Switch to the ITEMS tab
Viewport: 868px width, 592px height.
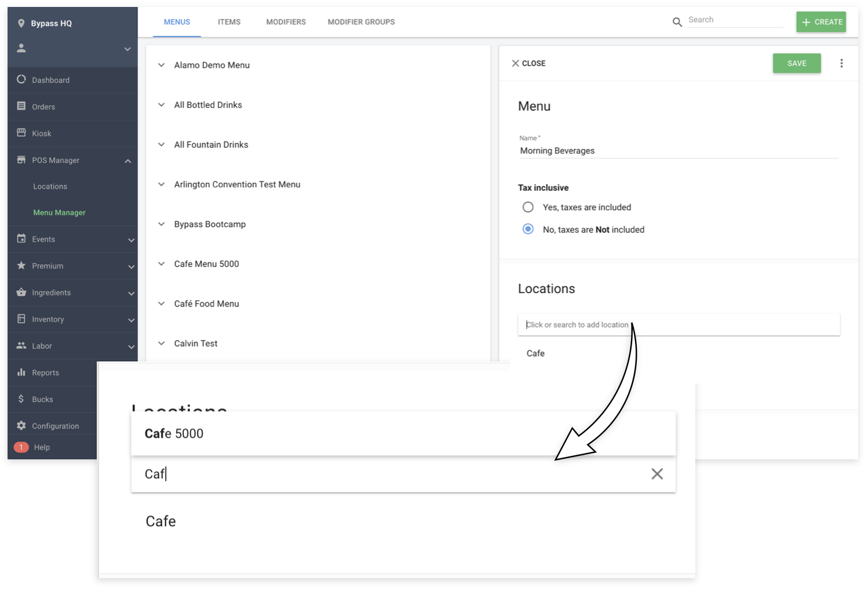[x=229, y=22]
